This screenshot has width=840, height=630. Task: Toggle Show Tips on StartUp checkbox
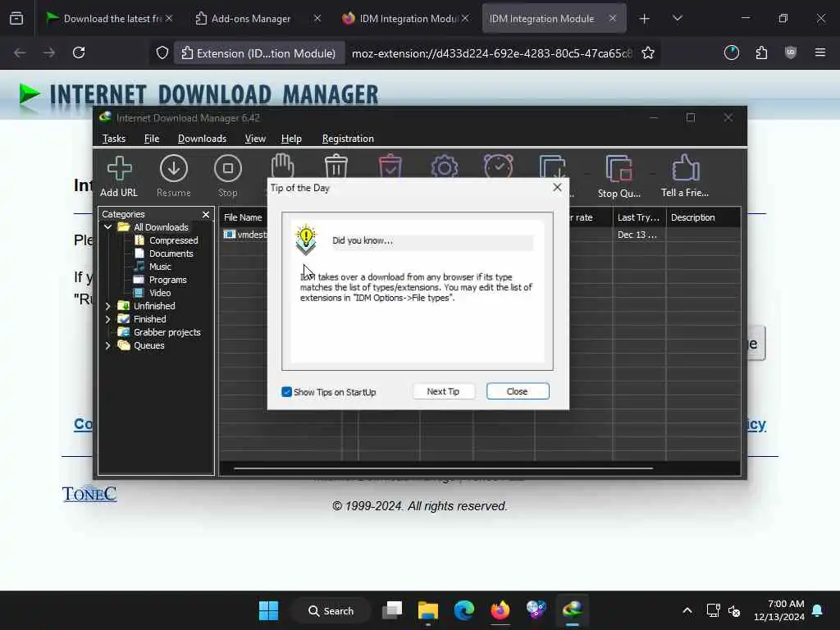286,392
